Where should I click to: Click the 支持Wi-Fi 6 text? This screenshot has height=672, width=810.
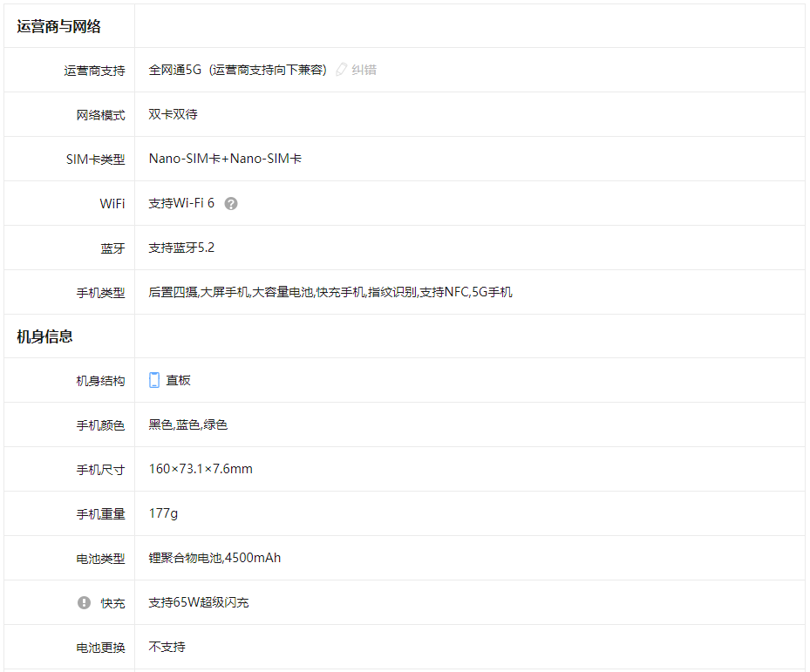[183, 203]
